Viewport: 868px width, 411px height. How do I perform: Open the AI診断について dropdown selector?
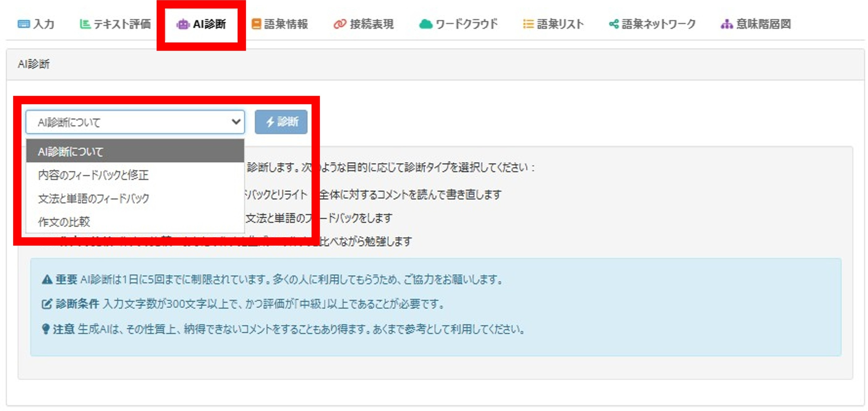135,122
